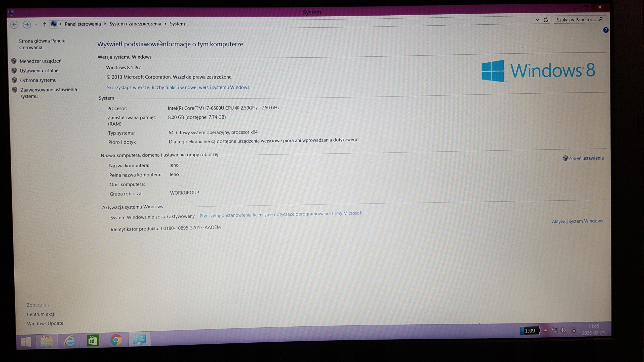The image size is (644, 362).
Task: Refresh the System control panel page
Action: point(545,20)
